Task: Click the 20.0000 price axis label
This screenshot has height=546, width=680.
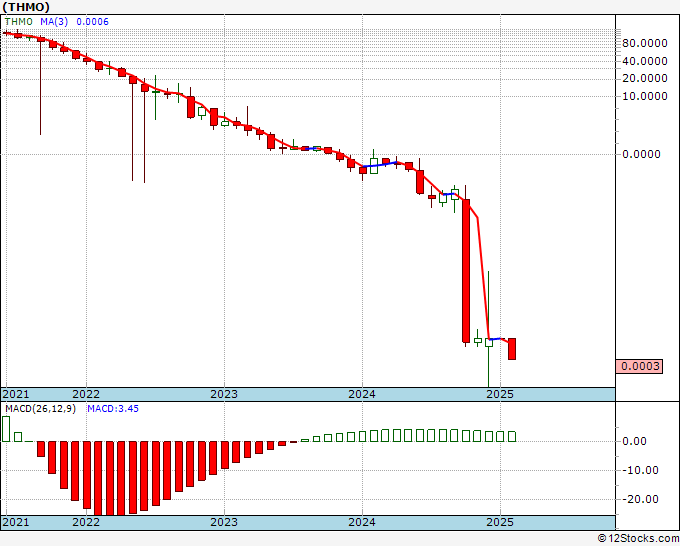Action: [644, 78]
